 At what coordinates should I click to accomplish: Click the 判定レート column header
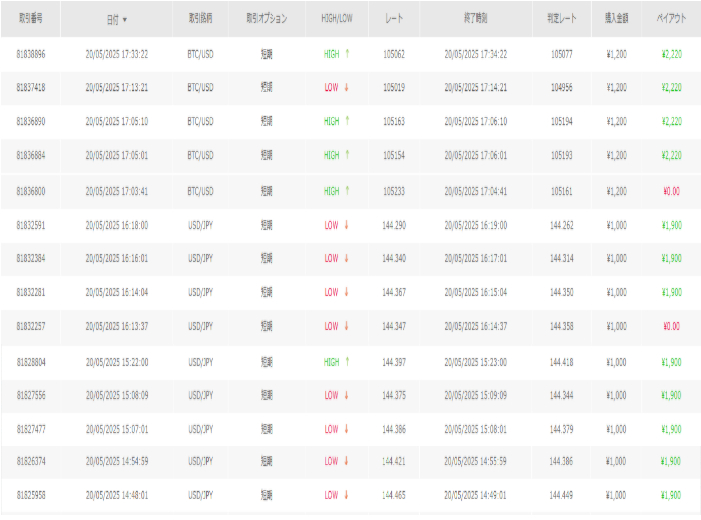562,18
